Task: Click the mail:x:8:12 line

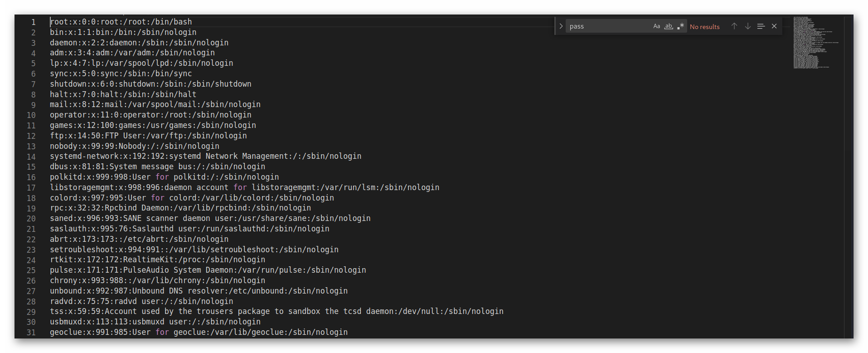Action: tap(155, 104)
